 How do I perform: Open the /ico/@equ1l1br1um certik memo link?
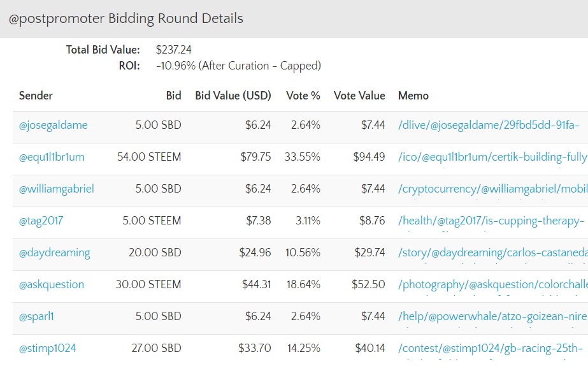[x=491, y=157]
